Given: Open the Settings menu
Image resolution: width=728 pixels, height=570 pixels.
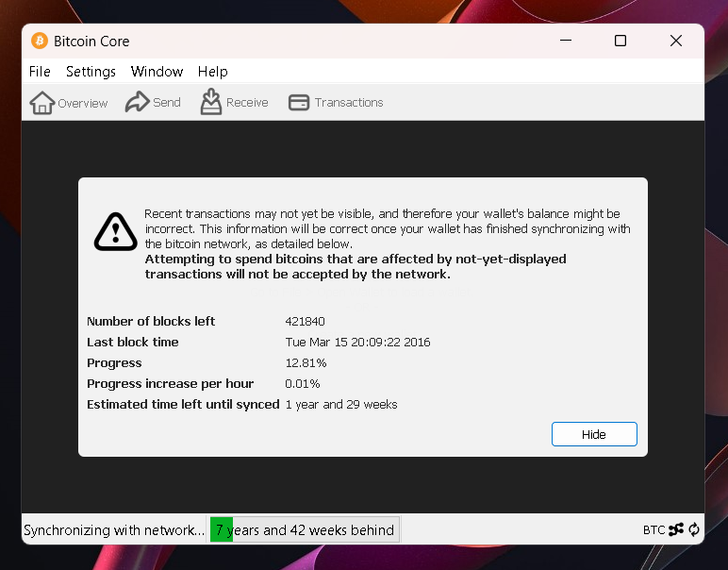Looking at the screenshot, I should click(x=91, y=72).
